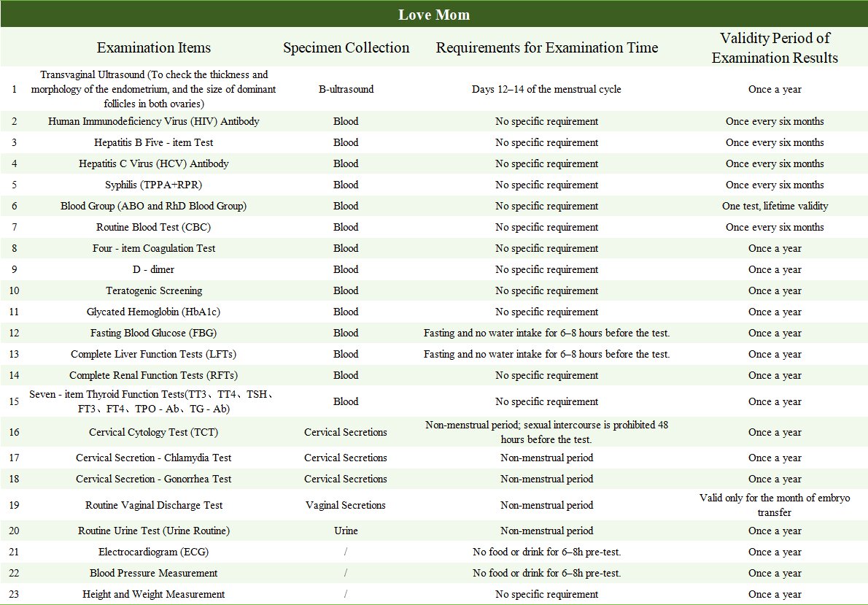The height and width of the screenshot is (605, 868).
Task: Select the Syphilis (TPPA+RPR) cell
Action: coord(153,185)
